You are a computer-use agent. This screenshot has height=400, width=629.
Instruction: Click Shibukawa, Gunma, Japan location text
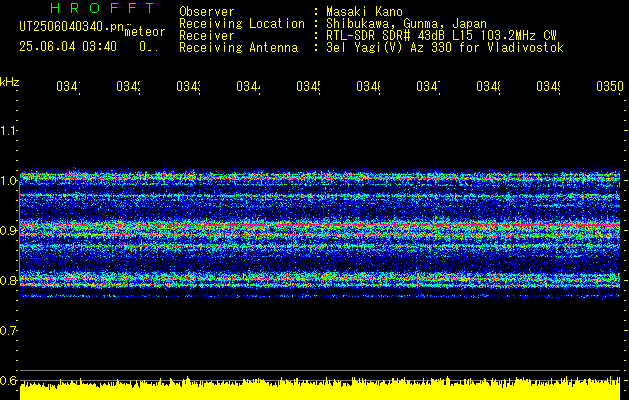point(406,24)
